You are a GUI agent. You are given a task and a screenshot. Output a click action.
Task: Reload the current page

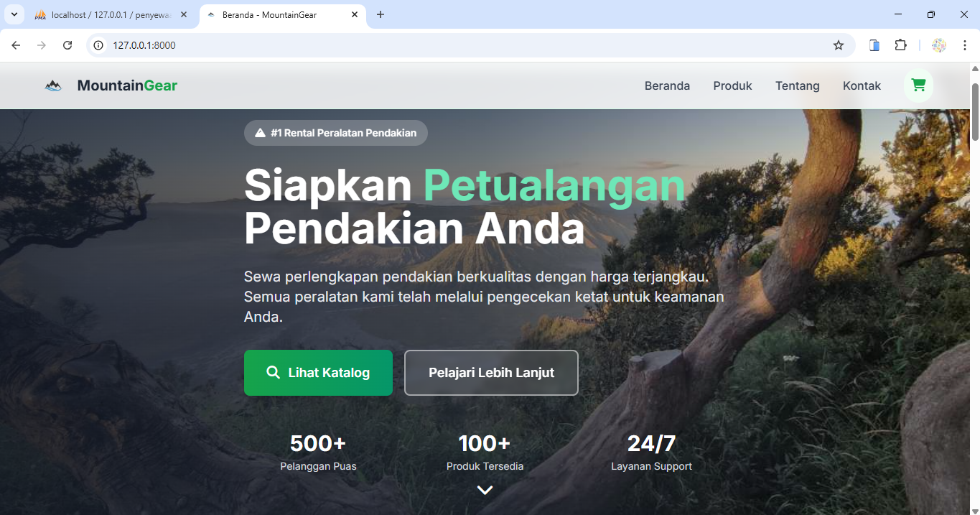(67, 45)
